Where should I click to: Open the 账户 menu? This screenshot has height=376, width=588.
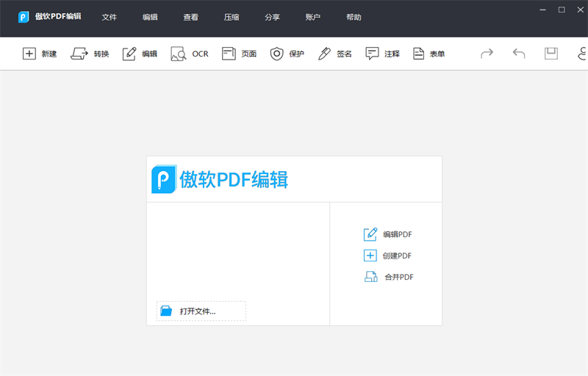coord(313,17)
